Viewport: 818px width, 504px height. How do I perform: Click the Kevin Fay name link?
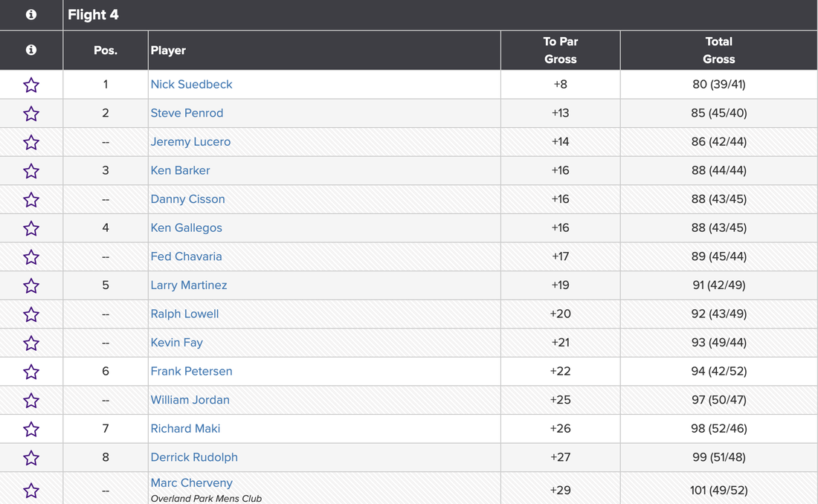176,343
